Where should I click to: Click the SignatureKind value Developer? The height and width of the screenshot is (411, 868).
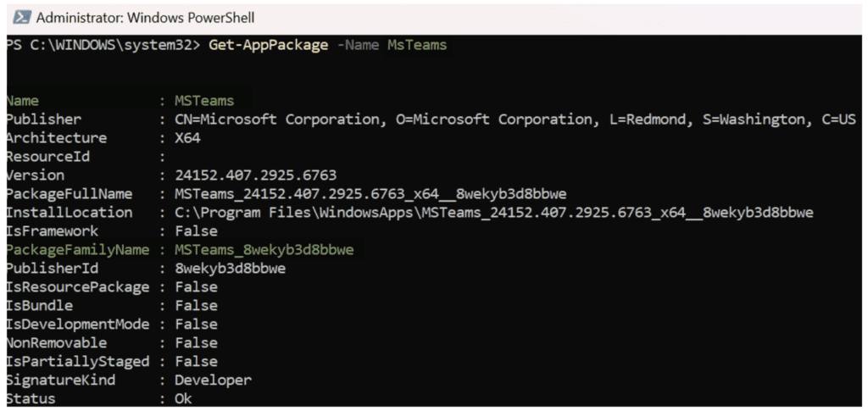(213, 380)
